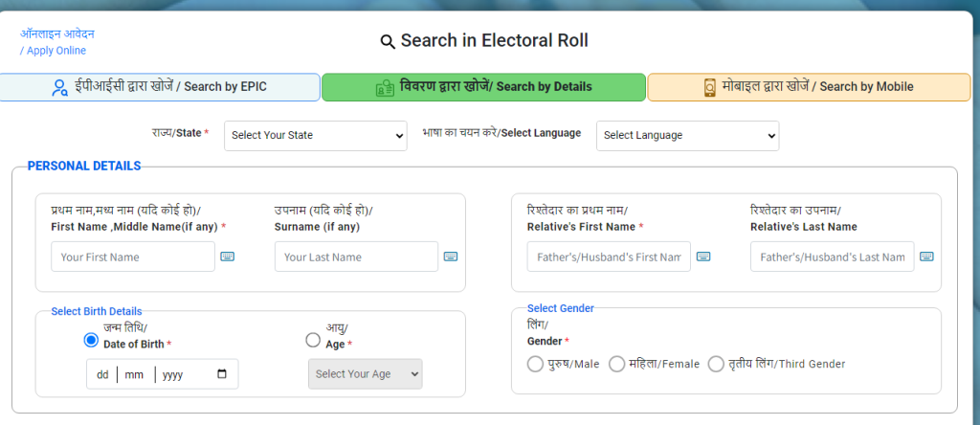Click phone icon on Search by Mobile tab
980x425 pixels.
tap(710, 87)
